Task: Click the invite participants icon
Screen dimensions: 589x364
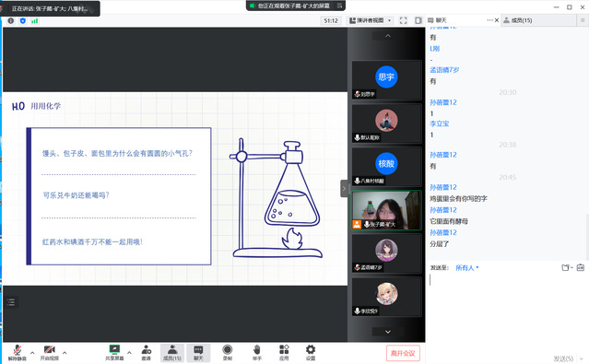Action: coord(147,352)
